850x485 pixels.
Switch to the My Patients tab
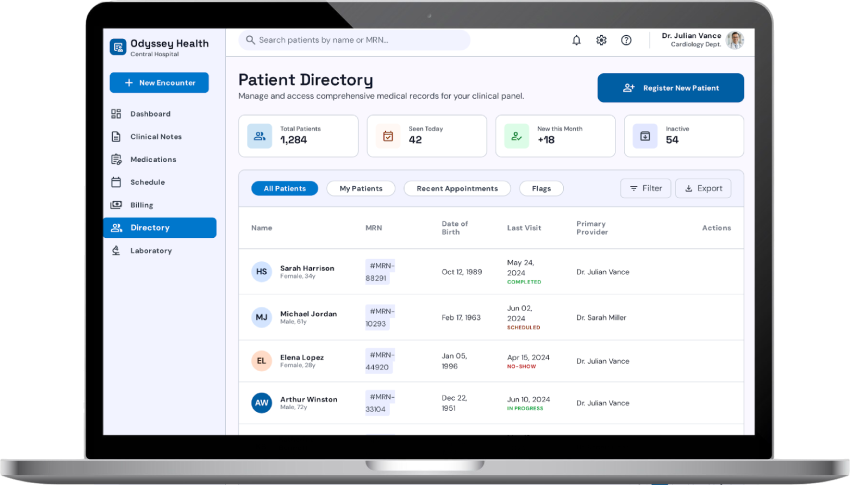click(361, 189)
